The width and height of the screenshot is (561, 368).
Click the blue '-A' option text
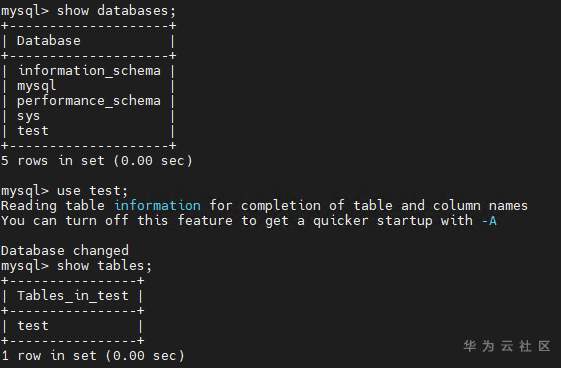click(x=489, y=221)
